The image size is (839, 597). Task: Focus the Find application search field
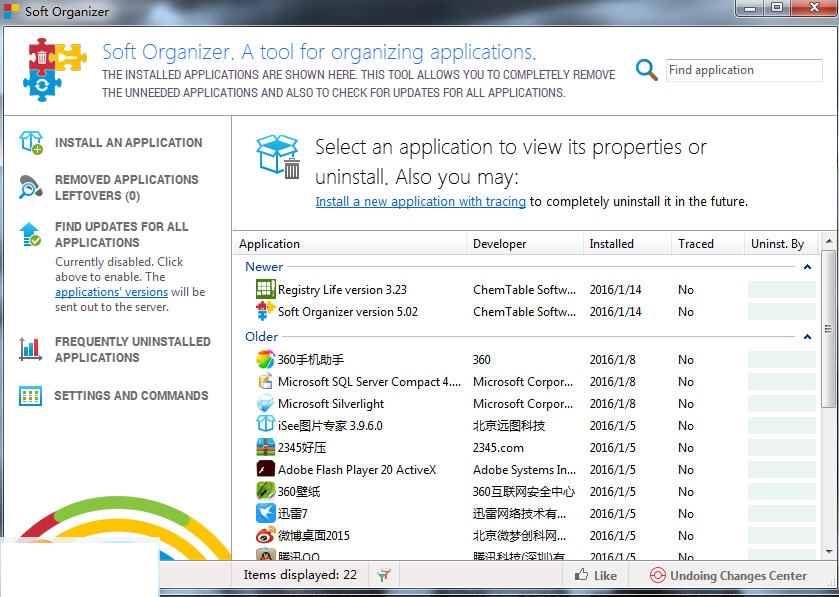(x=744, y=70)
